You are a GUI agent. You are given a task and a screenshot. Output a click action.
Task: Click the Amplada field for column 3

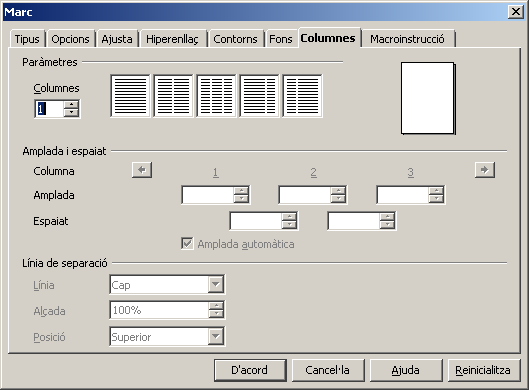(x=402, y=195)
